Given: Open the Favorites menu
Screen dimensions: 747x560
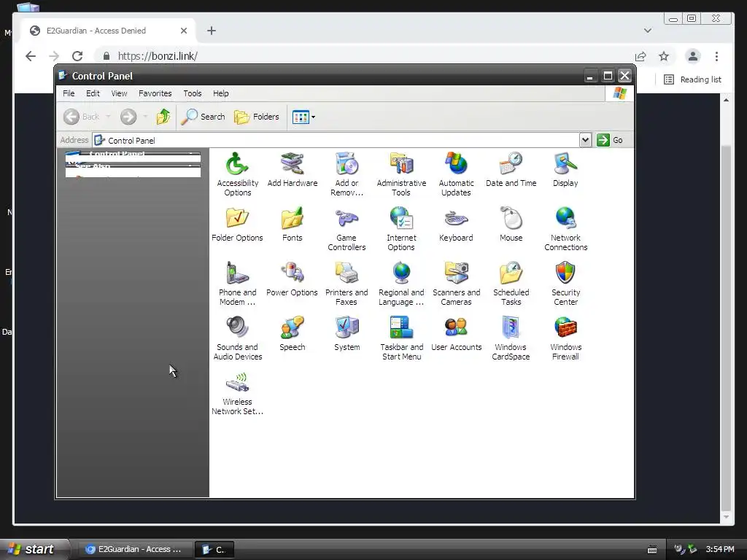Looking at the screenshot, I should (155, 93).
